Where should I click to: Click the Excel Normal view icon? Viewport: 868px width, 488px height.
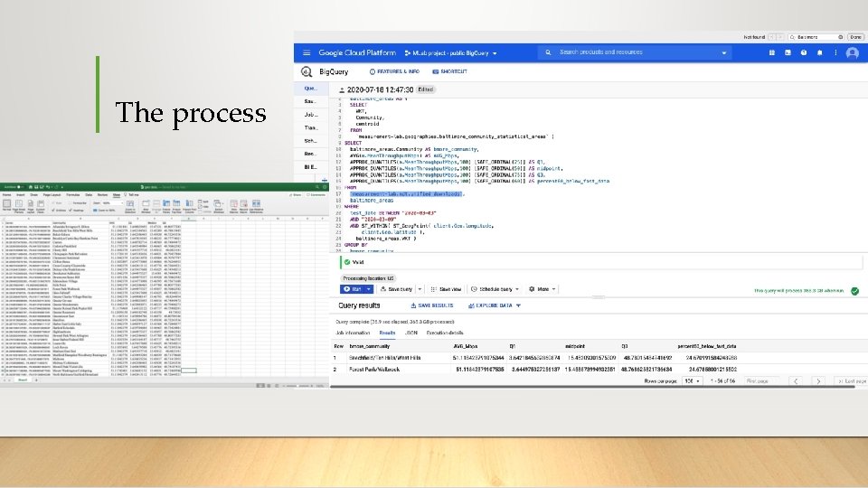(x=6, y=206)
